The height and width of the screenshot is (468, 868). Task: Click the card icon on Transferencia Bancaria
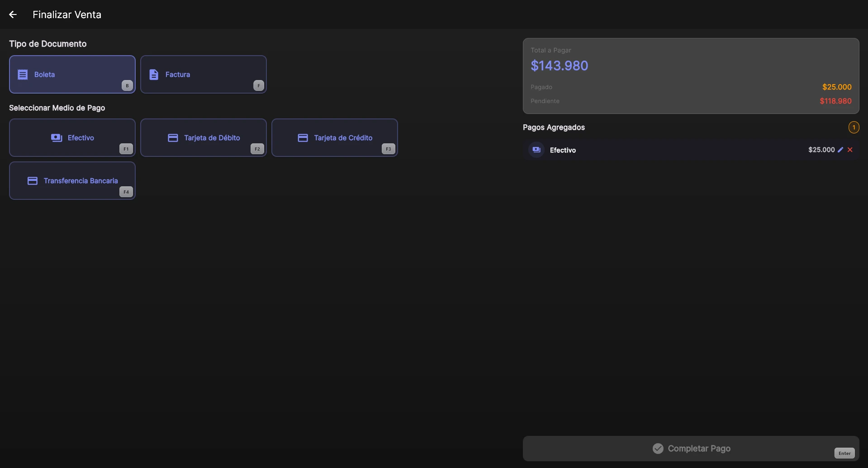(x=33, y=181)
